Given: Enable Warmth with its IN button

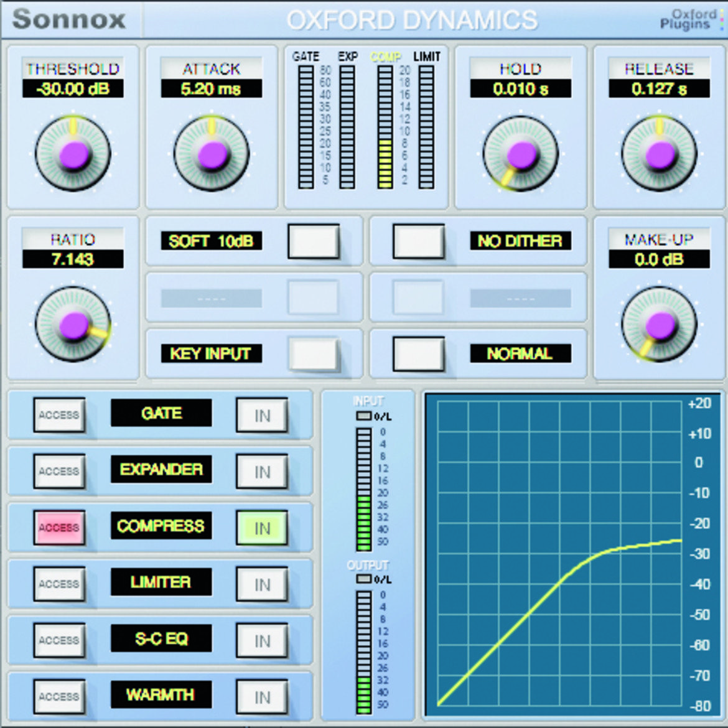Looking at the screenshot, I should (262, 698).
